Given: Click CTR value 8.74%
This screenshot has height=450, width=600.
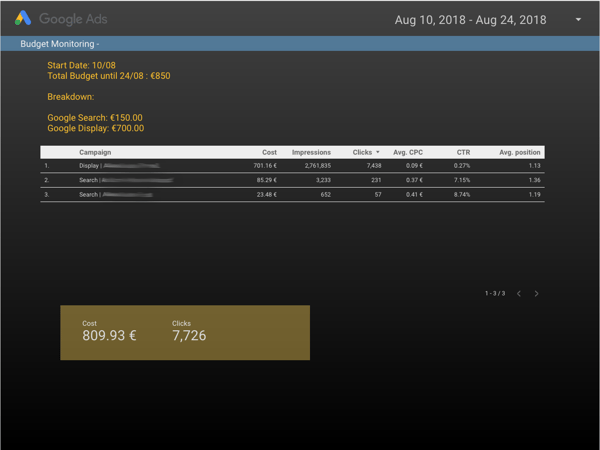Looking at the screenshot, I should pos(462,195).
